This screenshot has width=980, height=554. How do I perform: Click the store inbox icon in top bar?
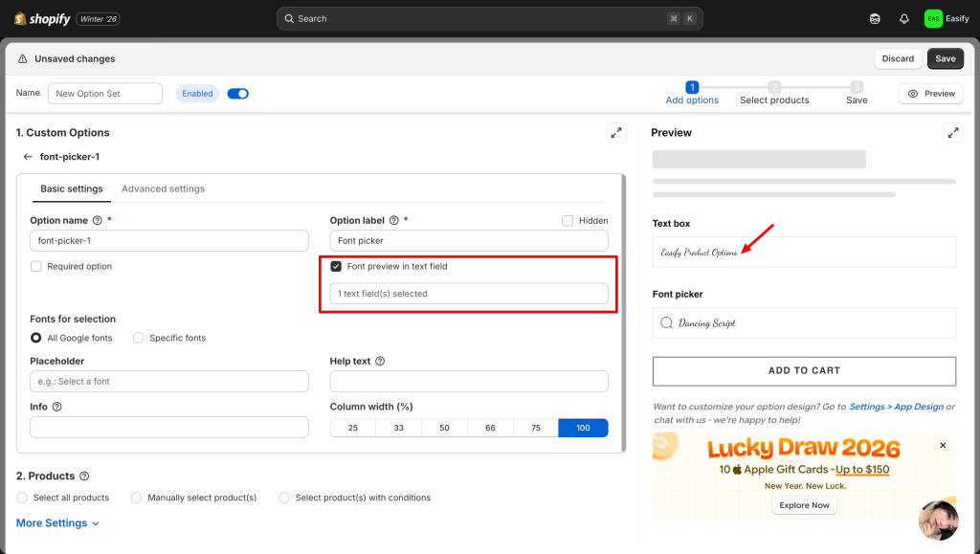[875, 18]
